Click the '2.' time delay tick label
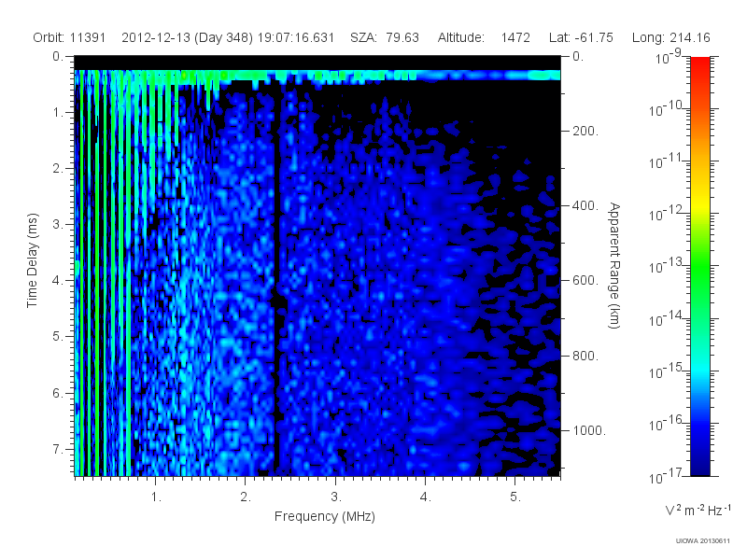 click(x=58, y=169)
